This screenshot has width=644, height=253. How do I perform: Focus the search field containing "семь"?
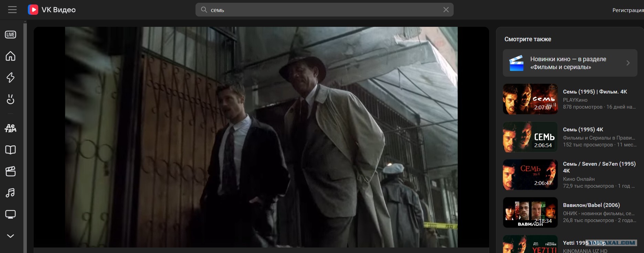(324, 10)
